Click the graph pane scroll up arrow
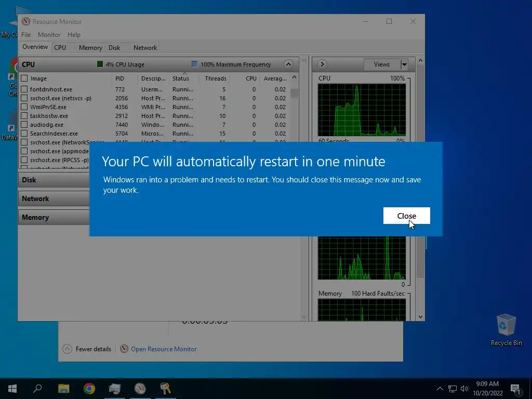Screen dimensions: 532x399 tap(420, 61)
